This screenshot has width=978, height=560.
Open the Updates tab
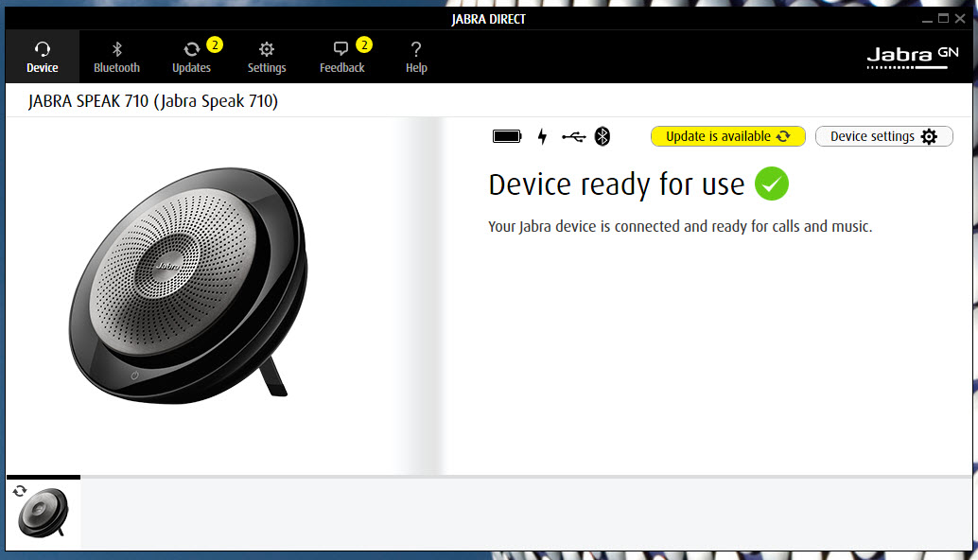coord(191,57)
